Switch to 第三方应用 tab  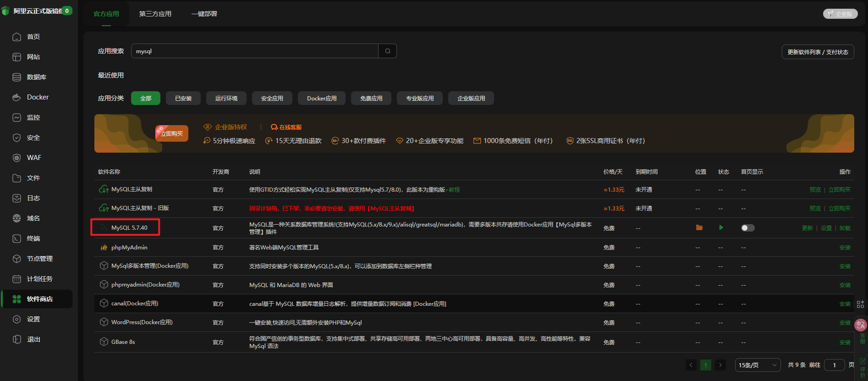[x=155, y=14]
